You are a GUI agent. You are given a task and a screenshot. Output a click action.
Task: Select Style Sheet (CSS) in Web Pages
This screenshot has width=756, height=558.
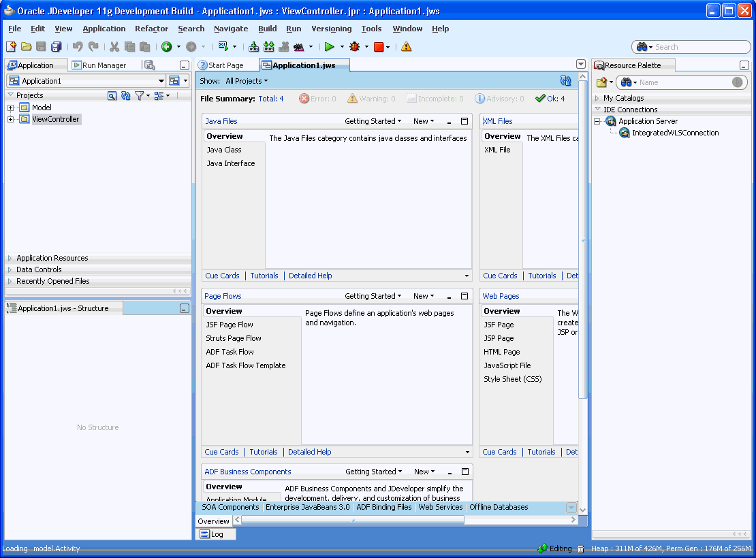pyautogui.click(x=513, y=379)
